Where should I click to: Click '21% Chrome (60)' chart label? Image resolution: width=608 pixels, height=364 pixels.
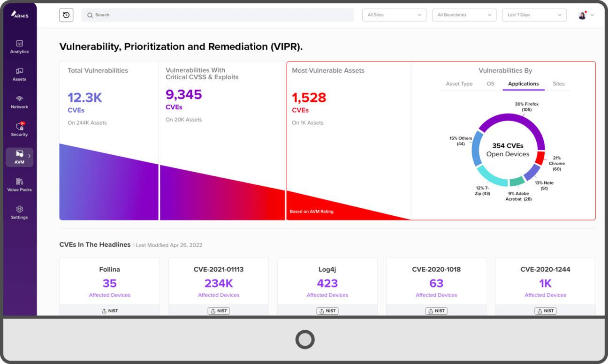[556, 164]
